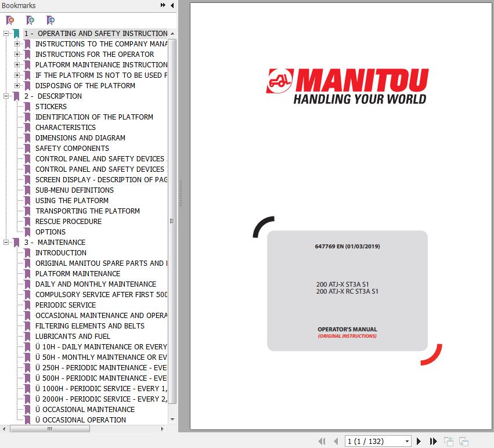
Task: Open 2000H - Periodic Service bookmark
Action: [101, 399]
